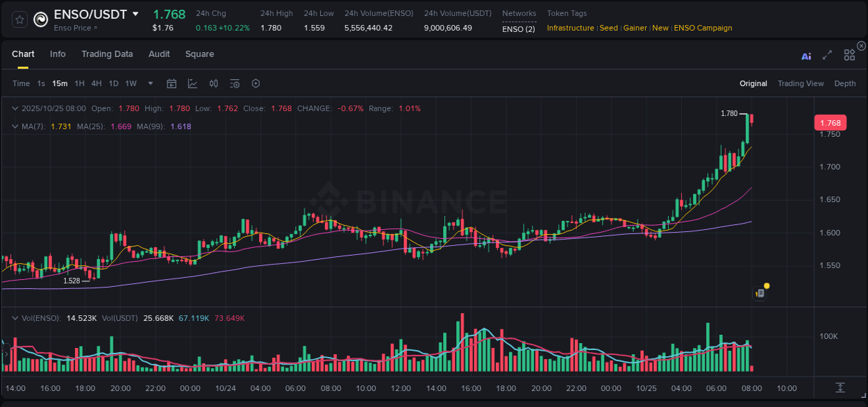This screenshot has width=868, height=407.
Task: Collapse the OHLC info row chevron
Action: pyautogui.click(x=15, y=108)
